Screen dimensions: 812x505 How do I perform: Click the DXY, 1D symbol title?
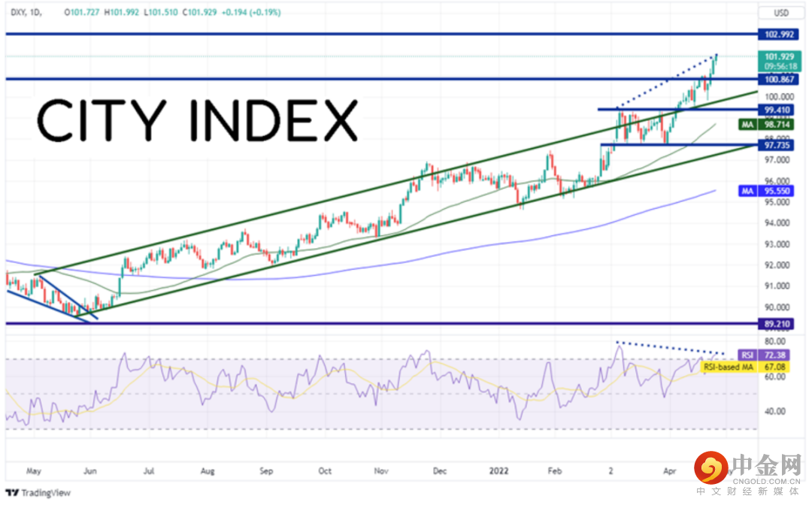(26, 12)
